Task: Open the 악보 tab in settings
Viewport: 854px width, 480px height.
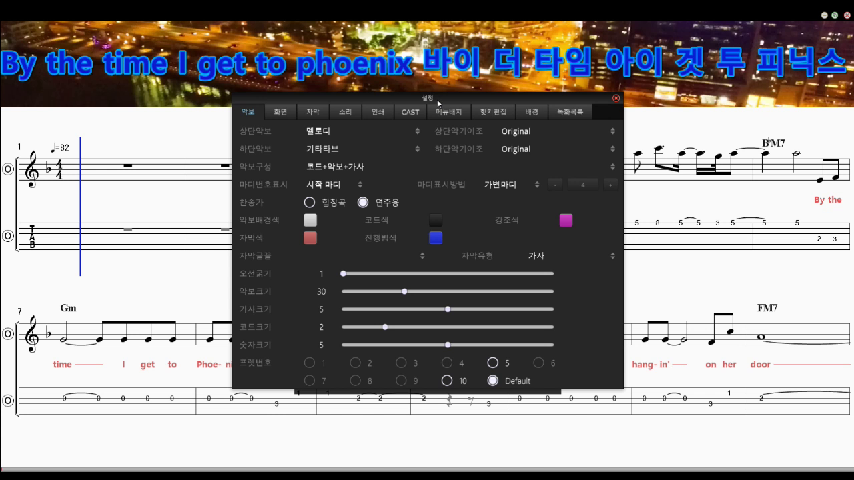Action: [248, 112]
